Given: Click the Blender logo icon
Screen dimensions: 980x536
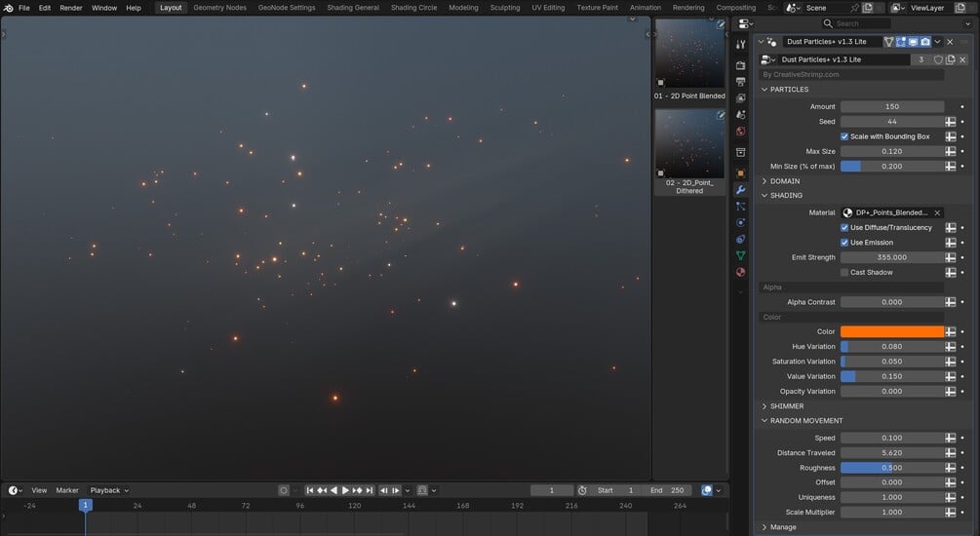Looking at the screenshot, I should pyautogui.click(x=8, y=8).
